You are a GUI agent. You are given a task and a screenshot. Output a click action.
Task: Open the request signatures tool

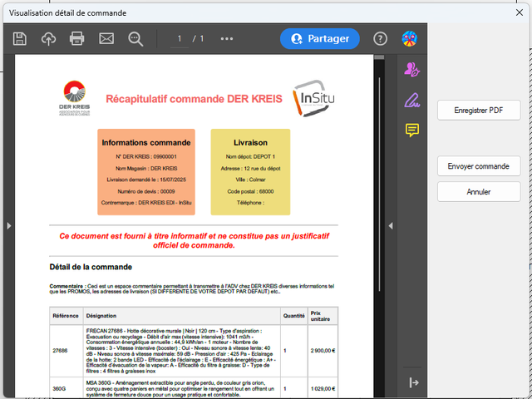coord(411,69)
